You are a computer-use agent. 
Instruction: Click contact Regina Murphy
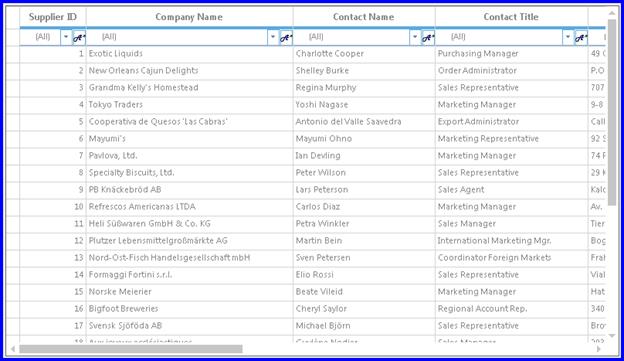click(364, 88)
